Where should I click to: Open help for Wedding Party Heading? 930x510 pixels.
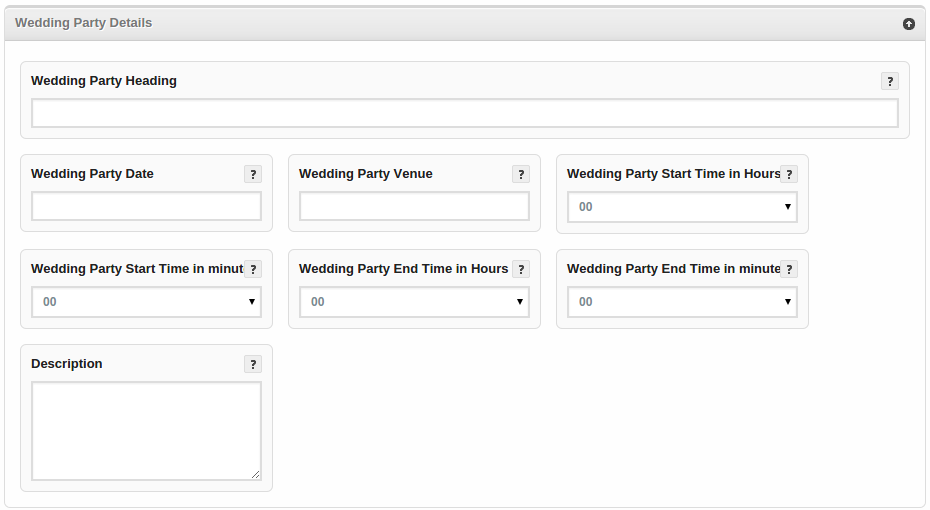click(x=889, y=82)
